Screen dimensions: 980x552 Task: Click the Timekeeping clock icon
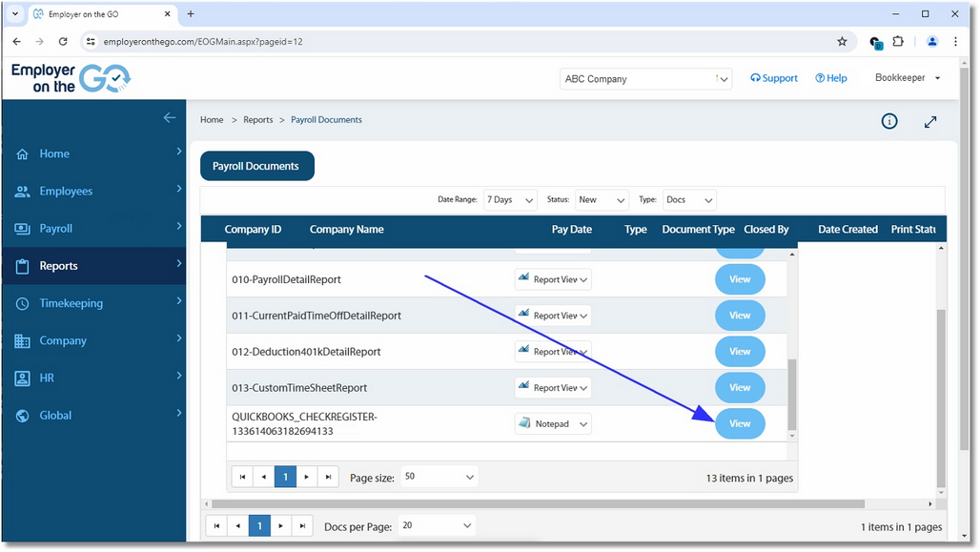coord(23,303)
